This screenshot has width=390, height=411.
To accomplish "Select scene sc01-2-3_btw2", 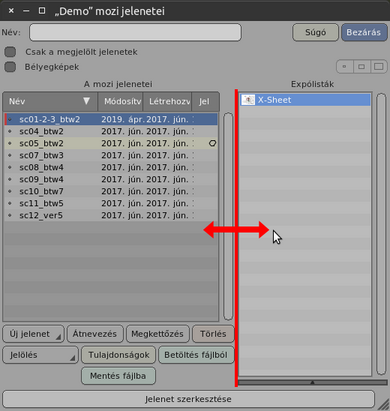I will point(111,119).
